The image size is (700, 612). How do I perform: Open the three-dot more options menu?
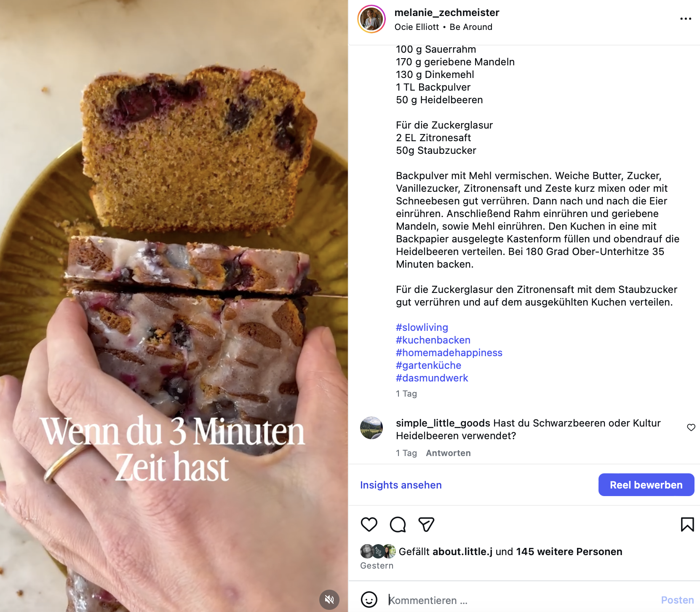tap(686, 19)
